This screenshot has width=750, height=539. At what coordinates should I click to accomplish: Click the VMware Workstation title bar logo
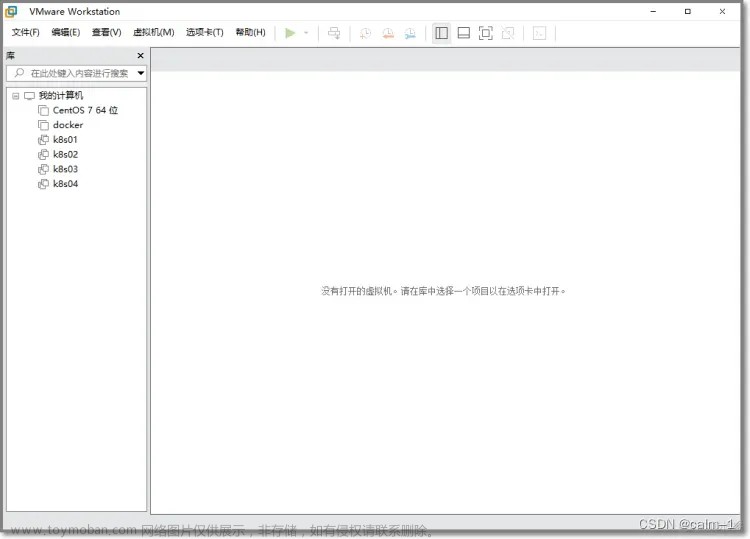(11, 11)
